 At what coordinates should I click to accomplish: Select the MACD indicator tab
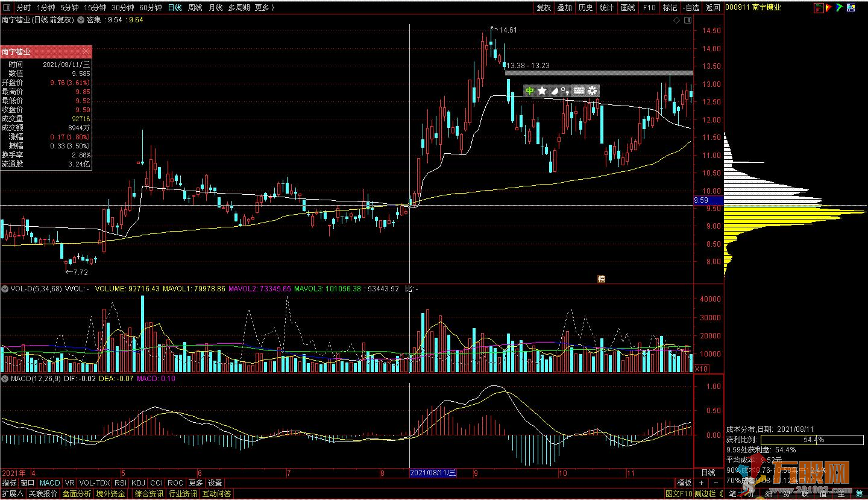50,483
